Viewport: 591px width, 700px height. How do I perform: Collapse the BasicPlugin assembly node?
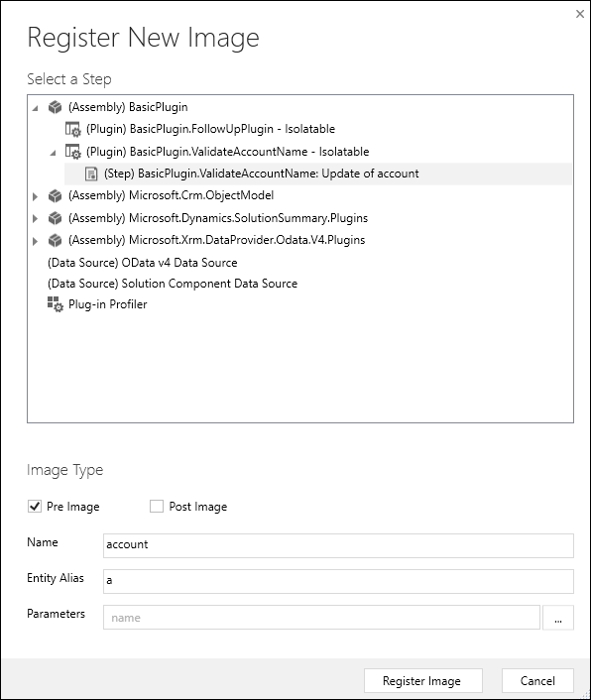36,108
